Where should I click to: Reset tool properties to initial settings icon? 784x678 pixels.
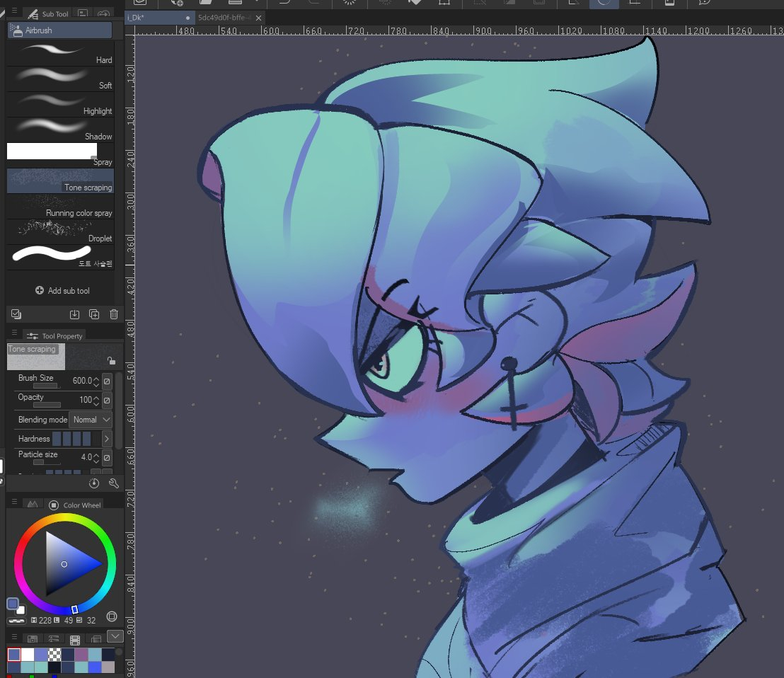point(94,483)
